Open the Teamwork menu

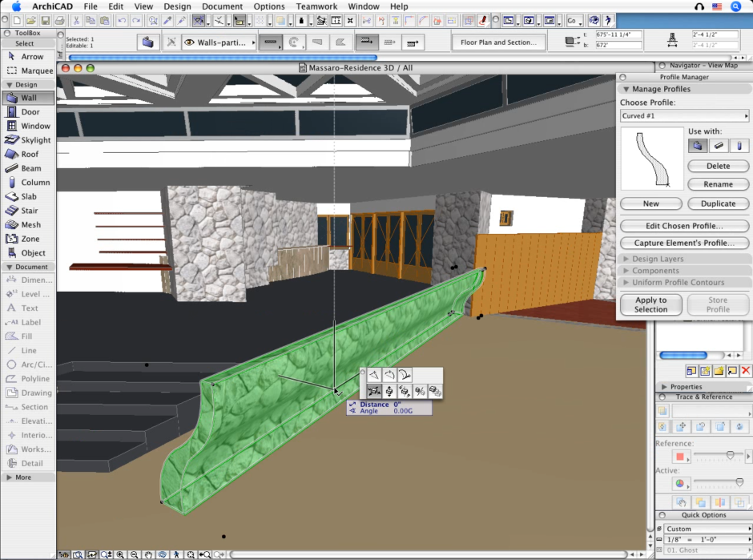coord(316,6)
